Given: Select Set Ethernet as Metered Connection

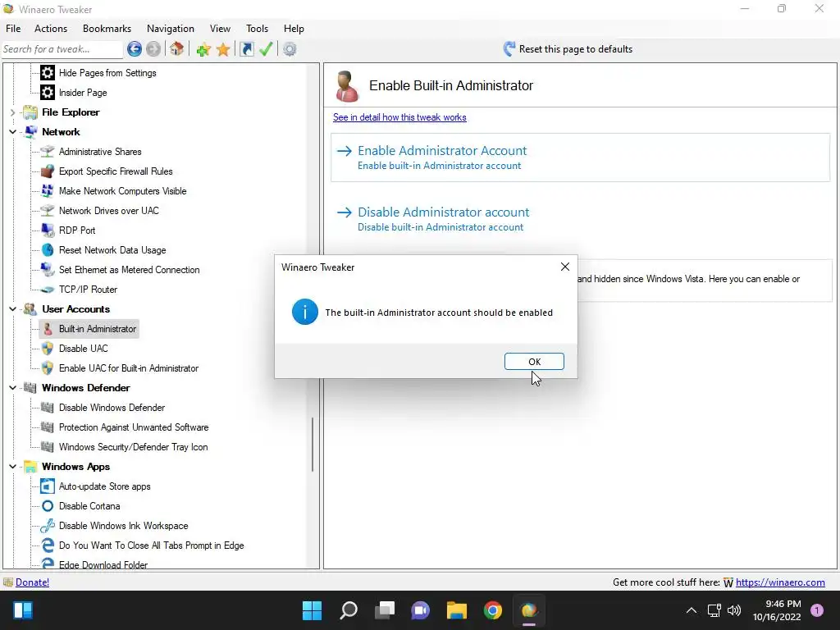Looking at the screenshot, I should click(x=129, y=270).
